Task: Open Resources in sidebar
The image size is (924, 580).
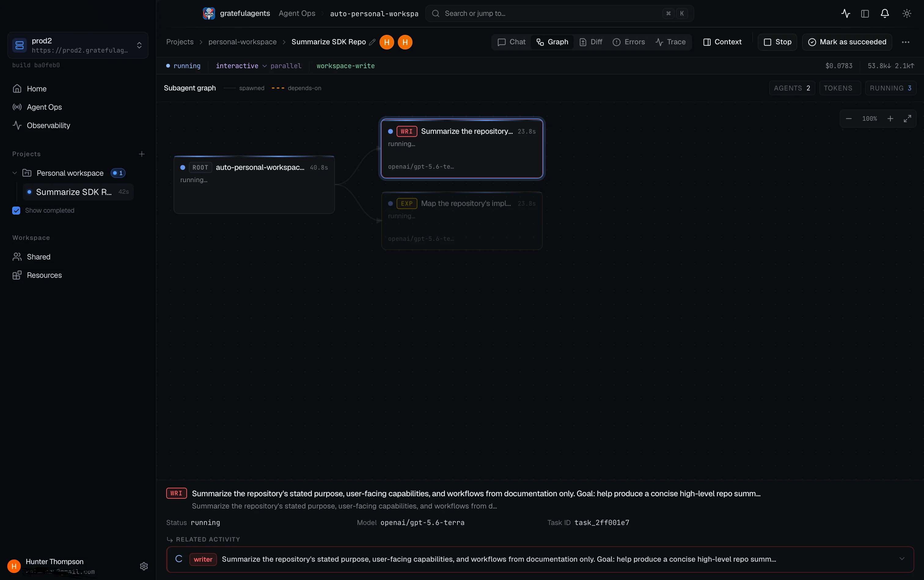Action: (44, 275)
